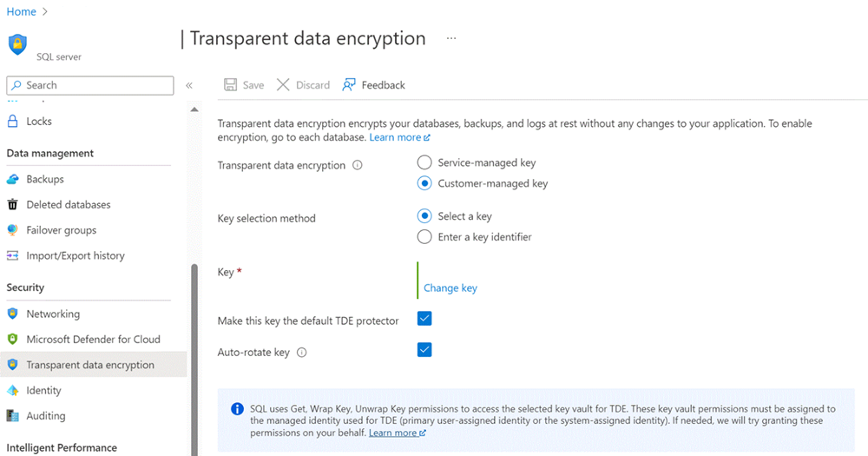The image size is (868, 456).
Task: Click the Deleted databases trash icon
Action: (x=12, y=205)
